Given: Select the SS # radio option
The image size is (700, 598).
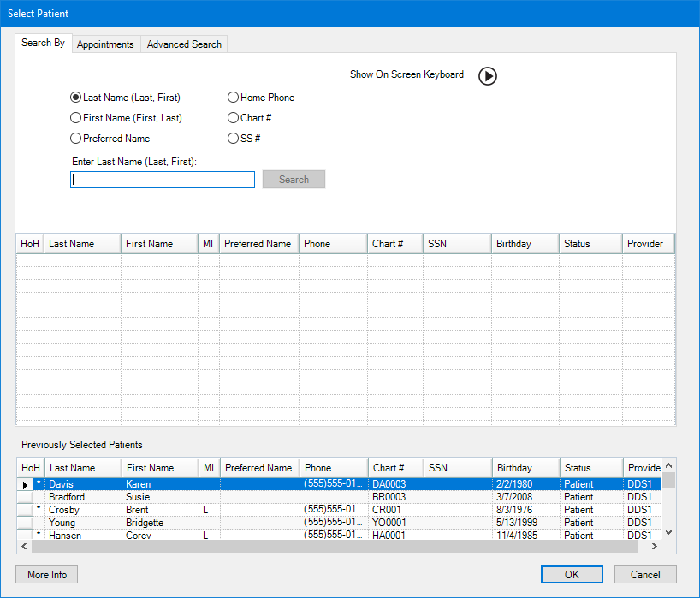Looking at the screenshot, I should 233,139.
